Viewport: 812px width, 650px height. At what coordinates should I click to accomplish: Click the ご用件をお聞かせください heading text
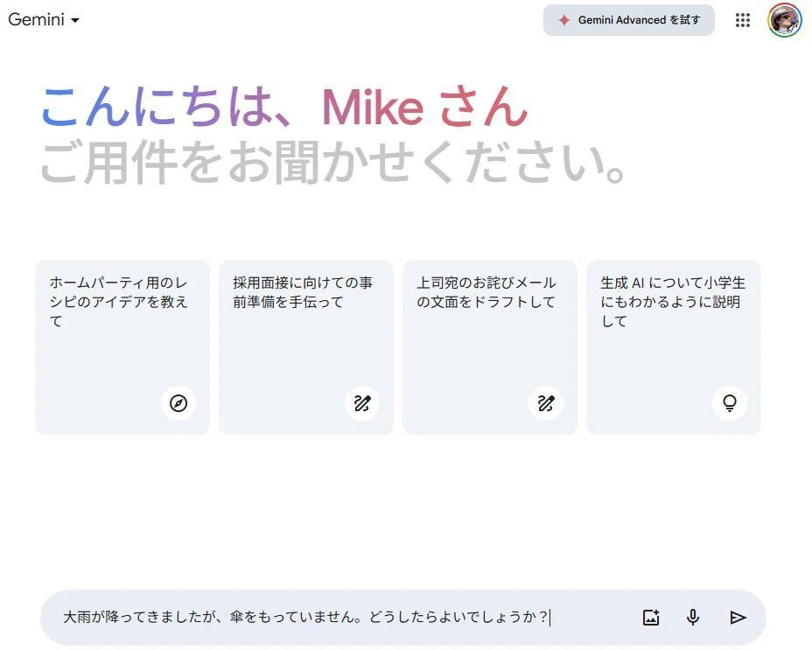[x=333, y=163]
